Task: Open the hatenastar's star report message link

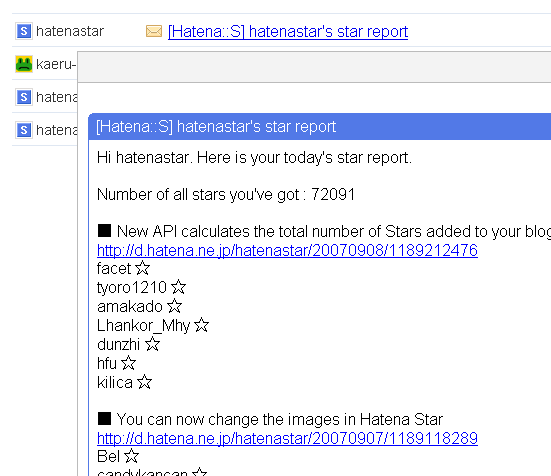Action: [288, 32]
